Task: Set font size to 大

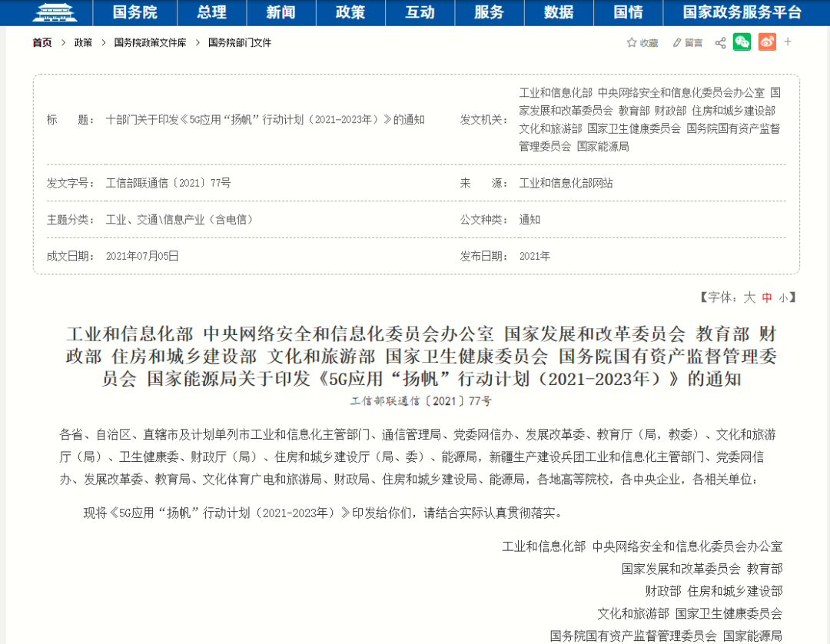Action: coord(749,297)
